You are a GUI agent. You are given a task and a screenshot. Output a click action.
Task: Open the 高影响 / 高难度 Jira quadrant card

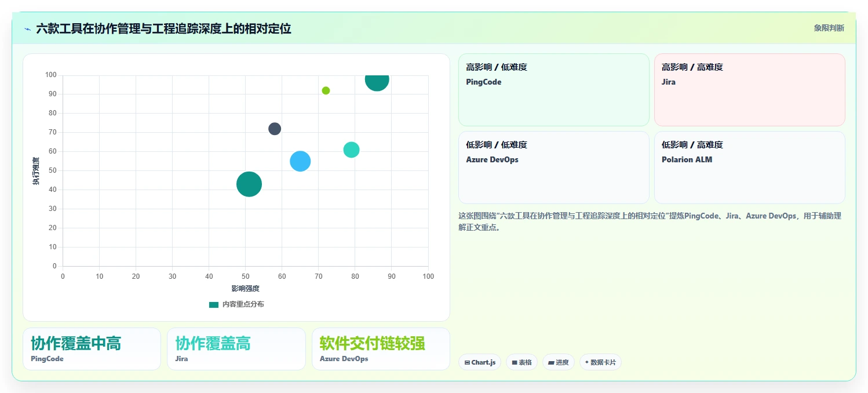coord(749,90)
